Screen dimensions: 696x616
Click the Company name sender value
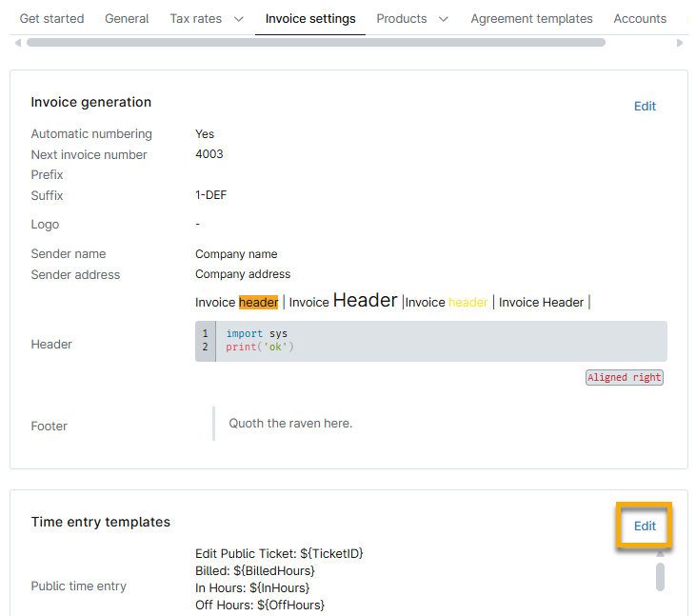[236, 254]
